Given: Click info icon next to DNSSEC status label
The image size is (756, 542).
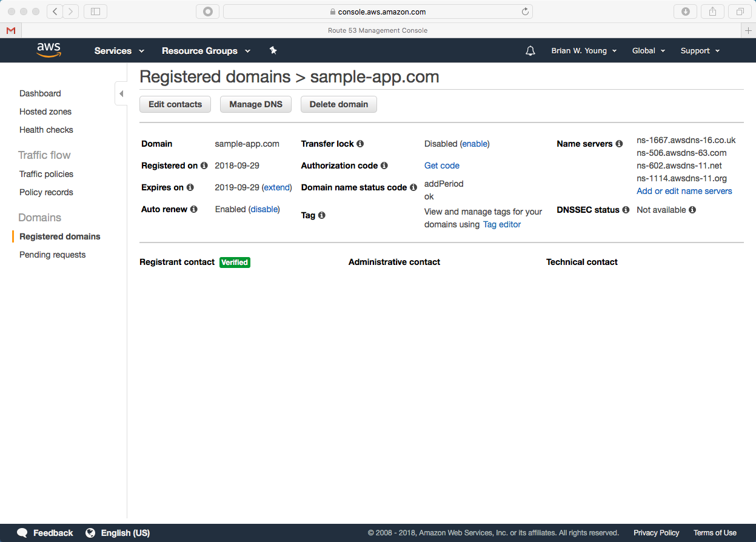Looking at the screenshot, I should 626,210.
